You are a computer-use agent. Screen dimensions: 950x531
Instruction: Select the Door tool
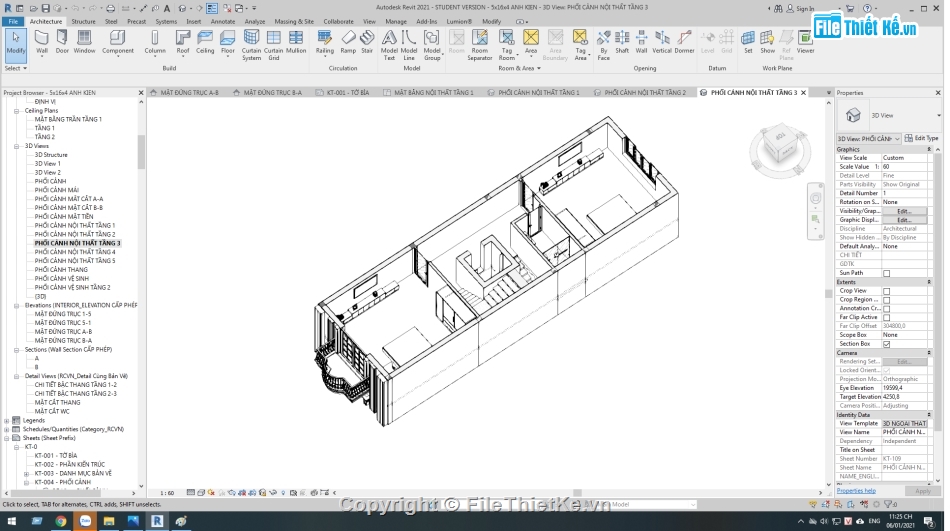[x=62, y=42]
